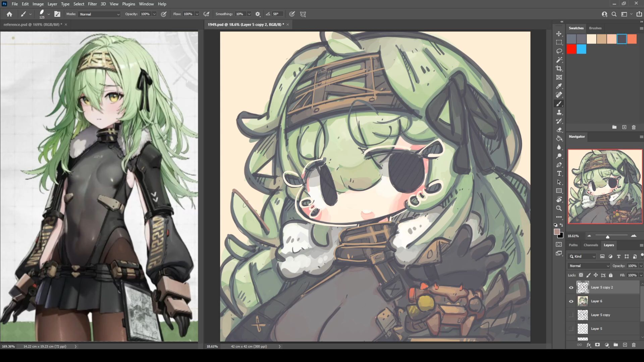Delete layer with Layers trash icon
Viewport: 644px width, 362px height.
tap(634, 345)
